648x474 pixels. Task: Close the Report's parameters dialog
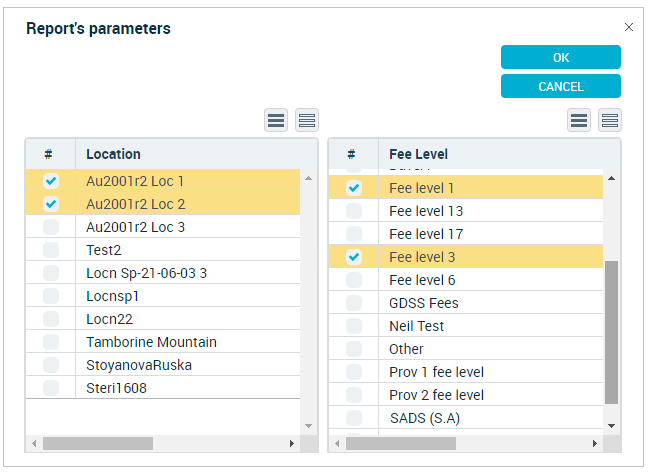tap(629, 27)
